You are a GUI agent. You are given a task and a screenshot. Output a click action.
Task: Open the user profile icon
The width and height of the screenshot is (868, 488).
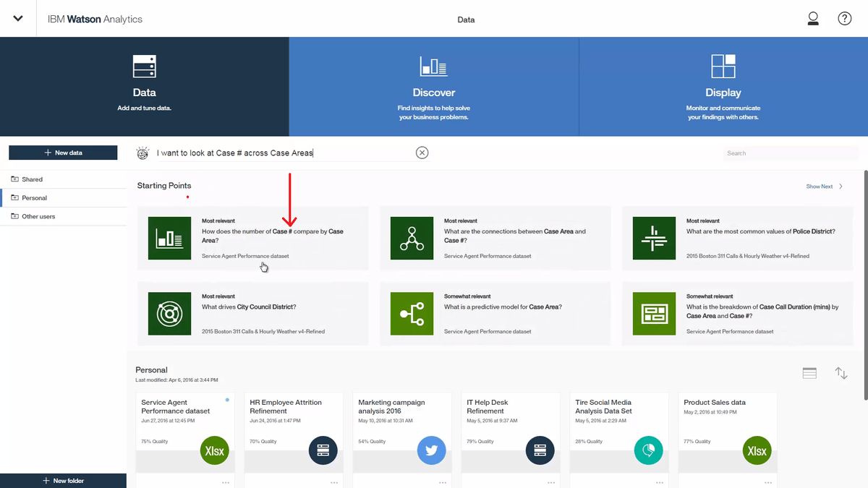pyautogui.click(x=813, y=19)
